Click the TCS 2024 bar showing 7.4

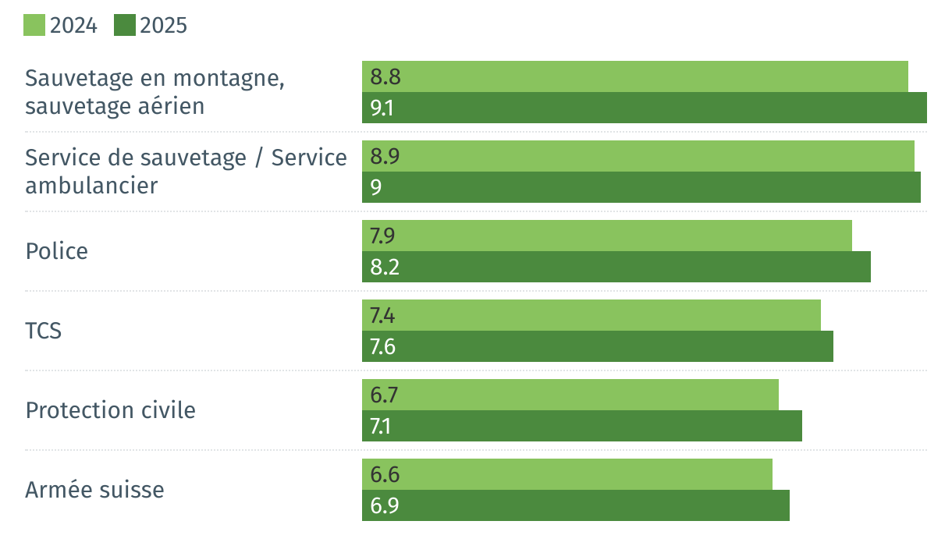[591, 315]
